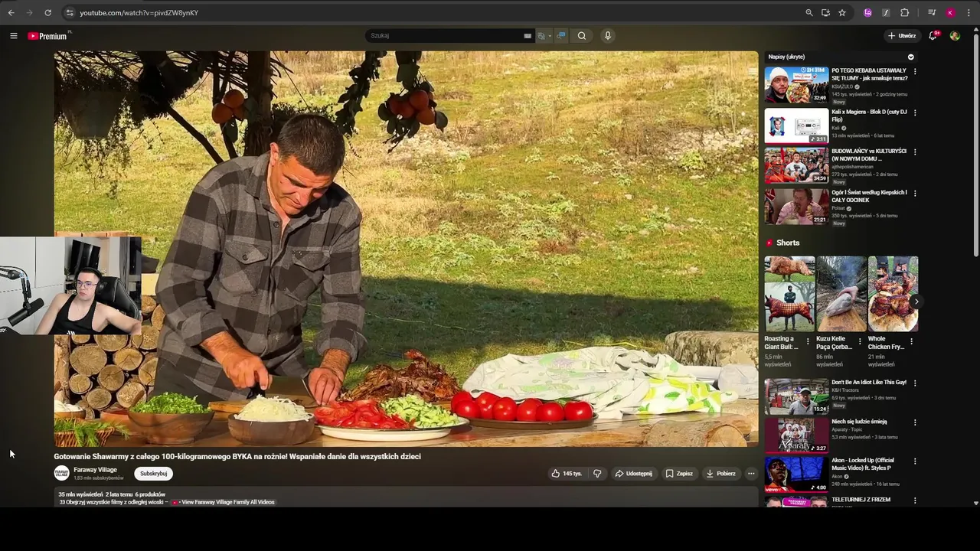The height and width of the screenshot is (551, 980).
Task: Open the browser media control icon
Action: click(x=932, y=13)
